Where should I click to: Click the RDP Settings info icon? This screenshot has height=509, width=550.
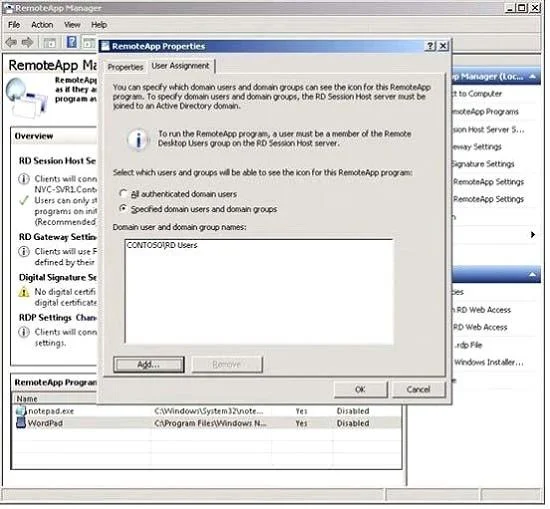click(24, 332)
